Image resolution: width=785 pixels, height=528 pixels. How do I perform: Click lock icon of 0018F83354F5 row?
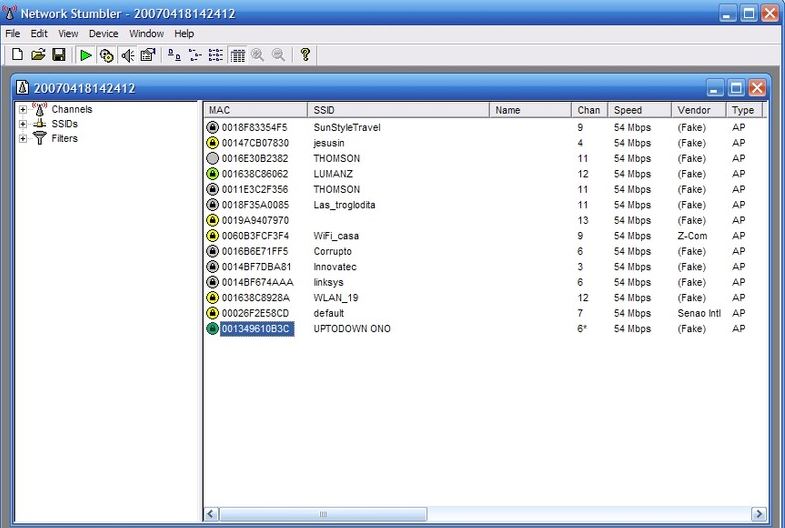[212, 127]
